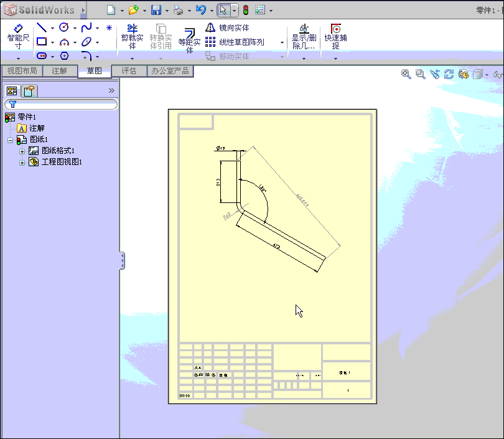Switch to the 草图 tab
504x439 pixels.
94,71
